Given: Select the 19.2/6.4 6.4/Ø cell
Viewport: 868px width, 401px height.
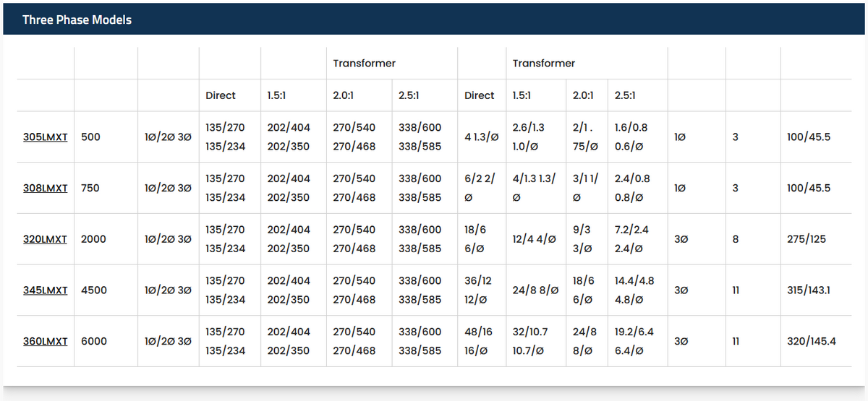Looking at the screenshot, I should tap(634, 341).
